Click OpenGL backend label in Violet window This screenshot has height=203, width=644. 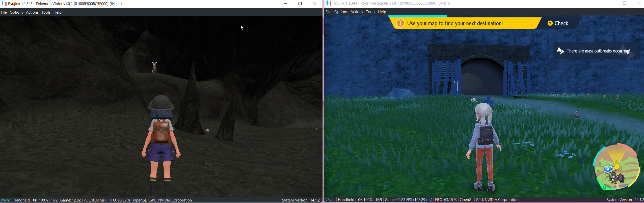(x=140, y=200)
